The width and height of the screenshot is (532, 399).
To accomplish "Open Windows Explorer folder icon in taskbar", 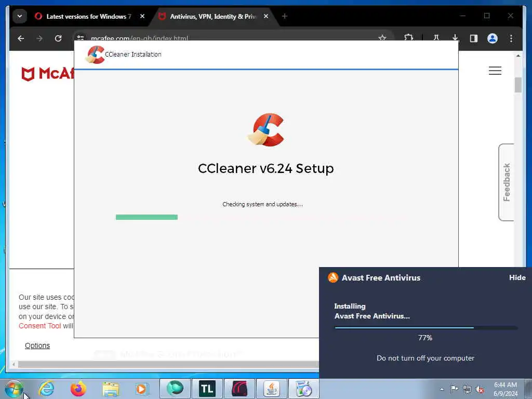I will pos(111,389).
